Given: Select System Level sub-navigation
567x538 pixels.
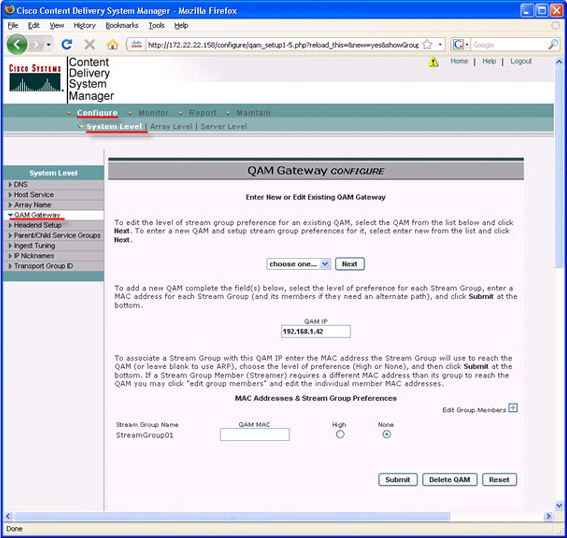Looking at the screenshot, I should (114, 127).
